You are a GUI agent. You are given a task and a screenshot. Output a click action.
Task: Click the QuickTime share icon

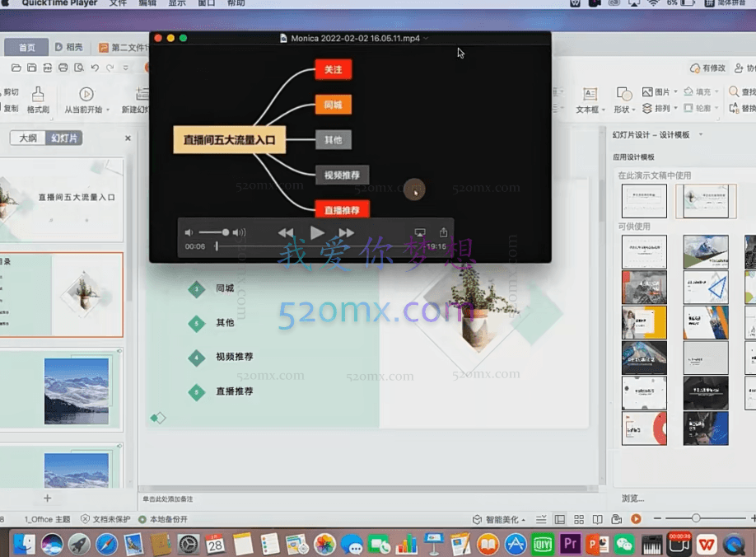[x=444, y=233]
